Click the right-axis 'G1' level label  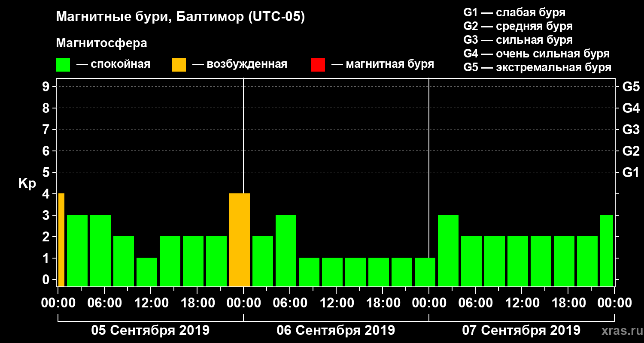click(631, 172)
